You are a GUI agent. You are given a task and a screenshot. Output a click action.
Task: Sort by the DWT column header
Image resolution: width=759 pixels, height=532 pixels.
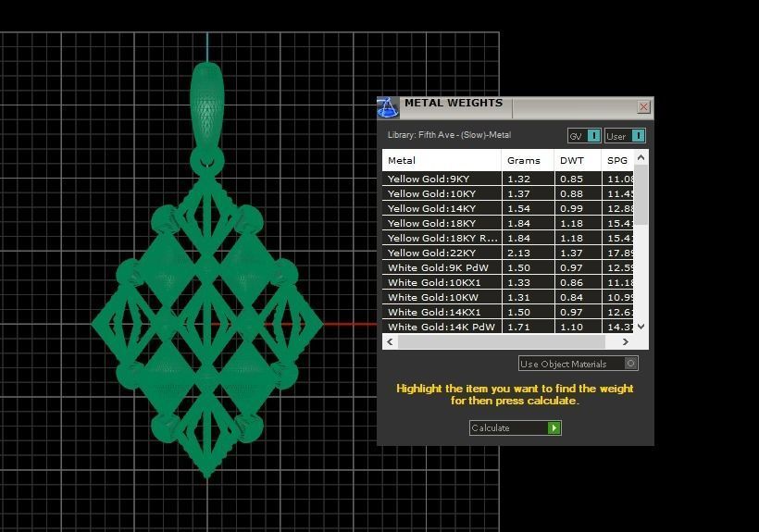(x=578, y=161)
